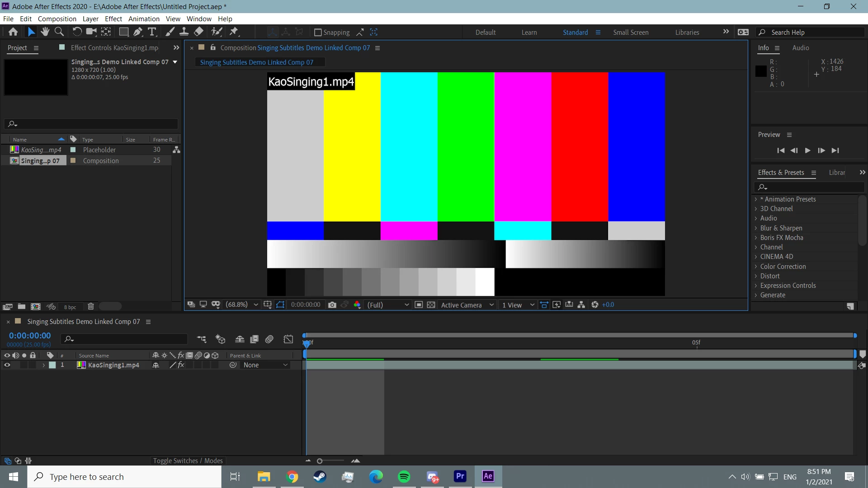Viewport: 868px width, 488px height.
Task: Select the Puppet Pin tool
Action: (x=234, y=32)
